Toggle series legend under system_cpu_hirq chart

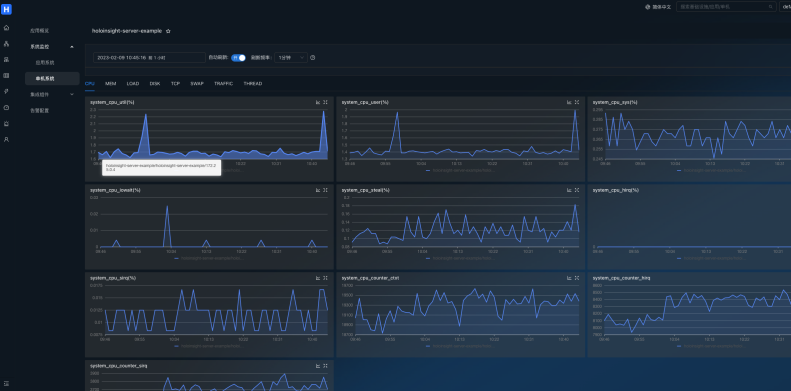pyautogui.click(x=711, y=258)
